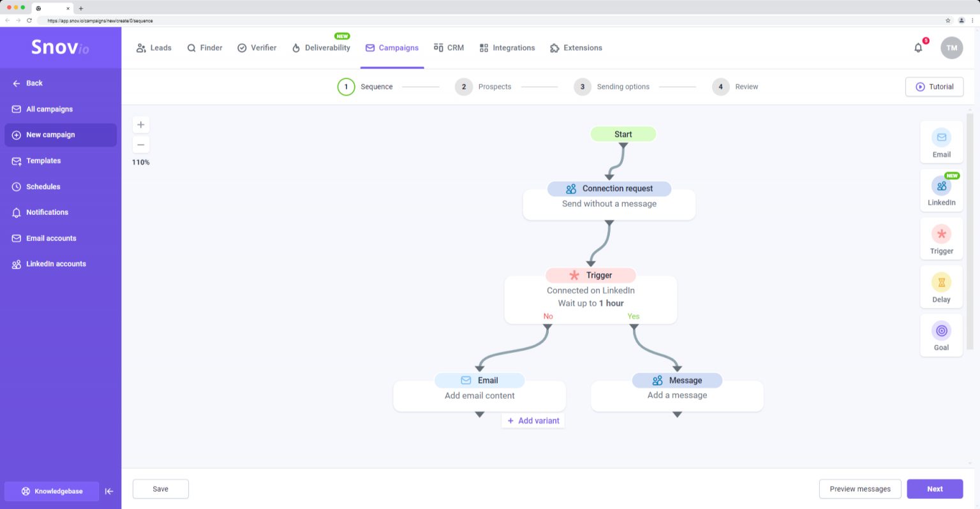This screenshot has height=509, width=980.
Task: Click the Snov.io logo
Action: click(60, 47)
